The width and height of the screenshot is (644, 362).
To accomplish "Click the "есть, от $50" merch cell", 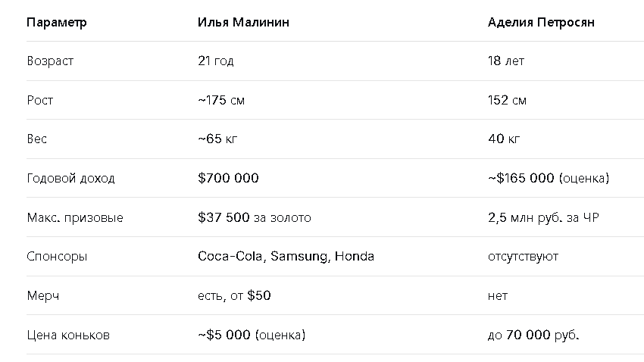I will coord(234,295).
